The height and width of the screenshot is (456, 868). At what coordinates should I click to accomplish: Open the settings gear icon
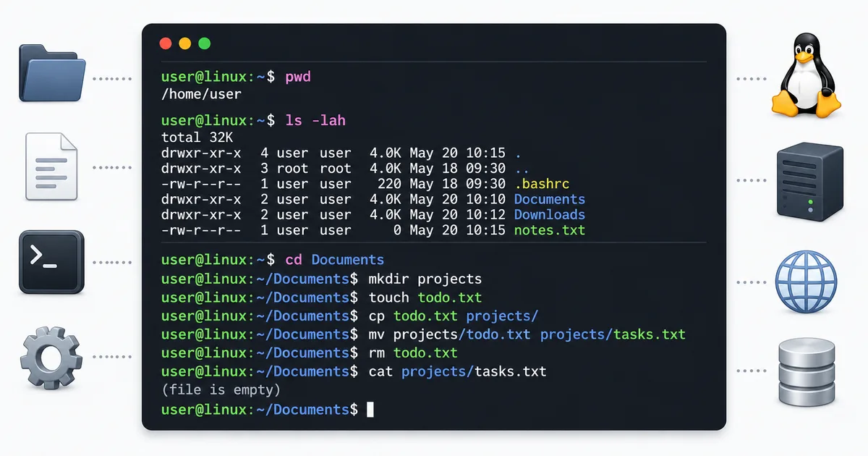52,357
